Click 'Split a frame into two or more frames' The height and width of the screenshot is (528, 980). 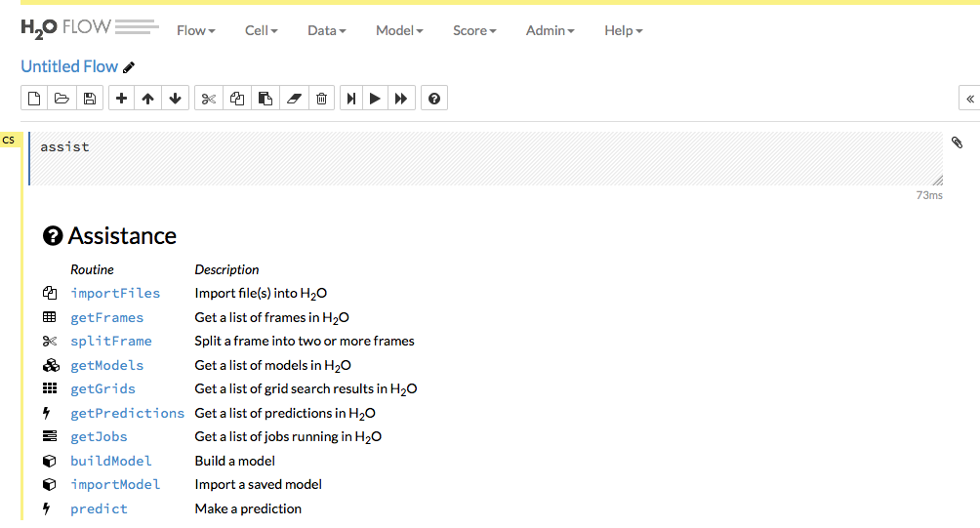(305, 342)
